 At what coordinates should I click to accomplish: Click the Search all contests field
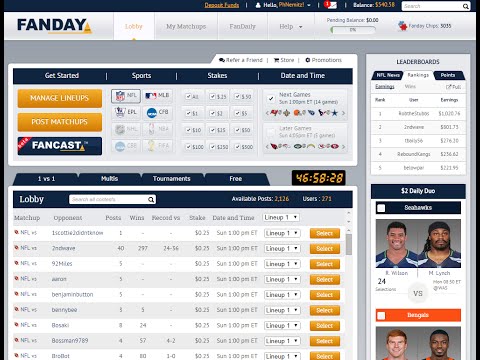[x=112, y=199]
